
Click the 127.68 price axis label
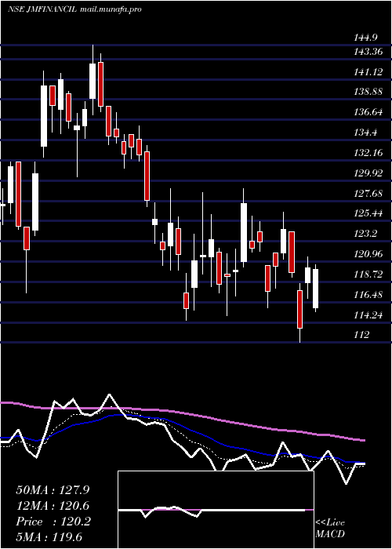(368, 193)
